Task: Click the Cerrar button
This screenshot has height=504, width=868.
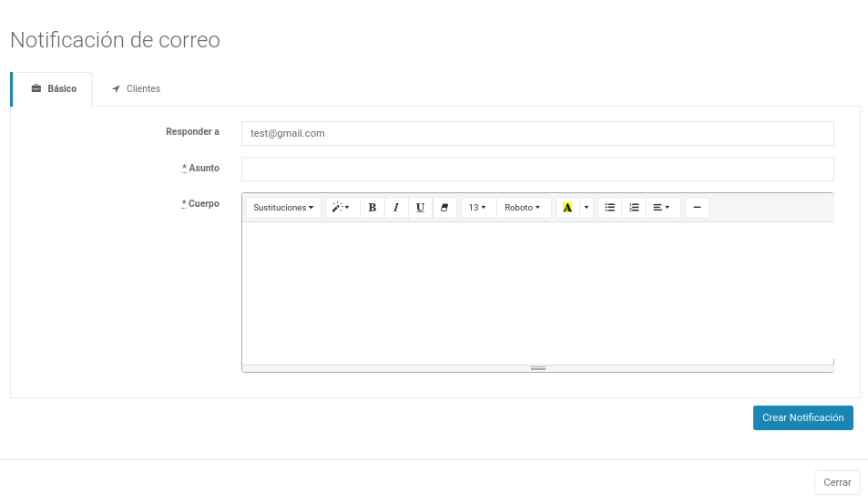Action: pyautogui.click(x=837, y=482)
